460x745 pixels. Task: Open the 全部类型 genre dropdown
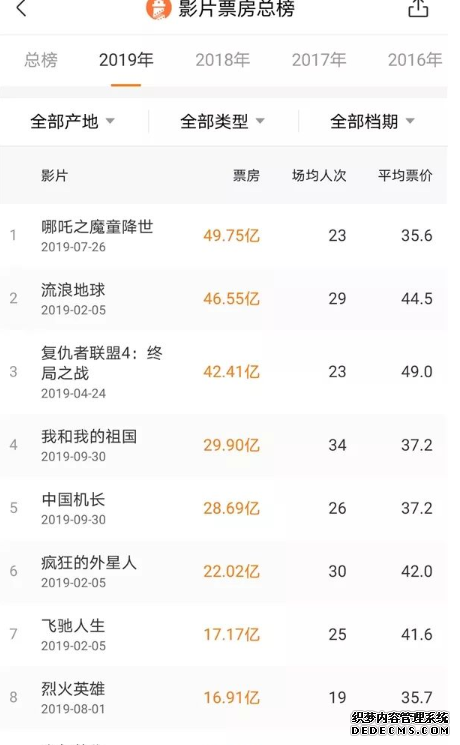(222, 122)
